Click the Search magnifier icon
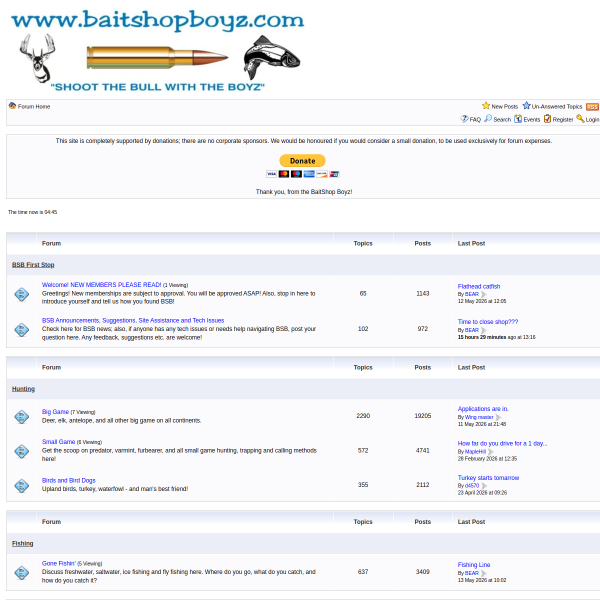The height and width of the screenshot is (600, 600). [x=488, y=119]
